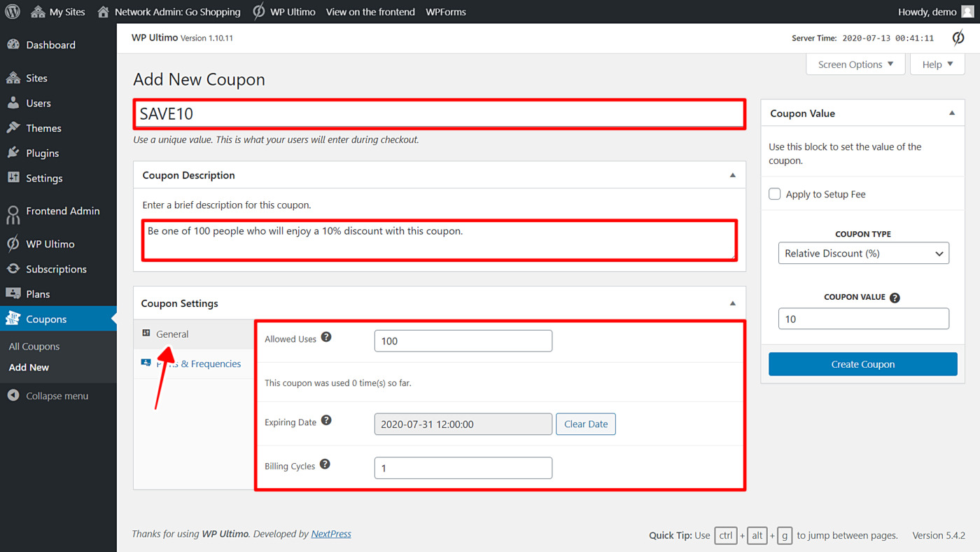This screenshot has height=552, width=980.
Task: Click the Clear Date button
Action: pos(586,424)
